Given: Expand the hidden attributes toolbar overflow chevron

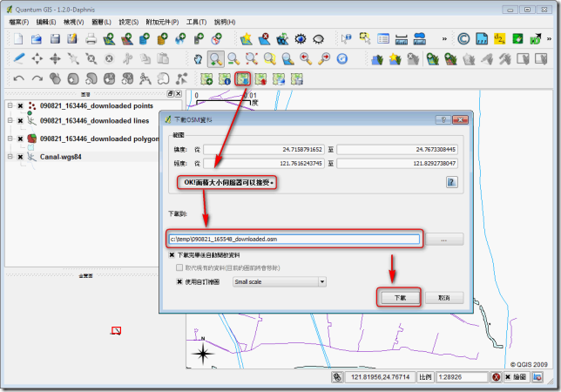Looking at the screenshot, I should tap(444, 38).
